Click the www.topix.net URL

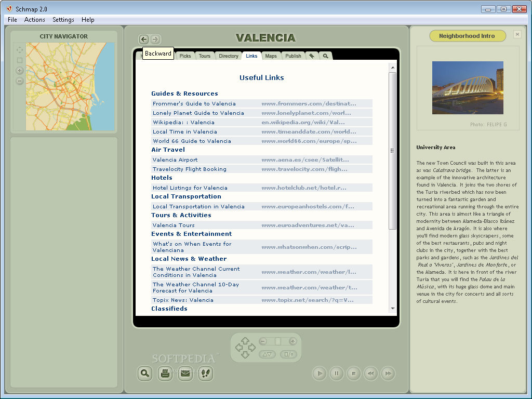[308, 300]
